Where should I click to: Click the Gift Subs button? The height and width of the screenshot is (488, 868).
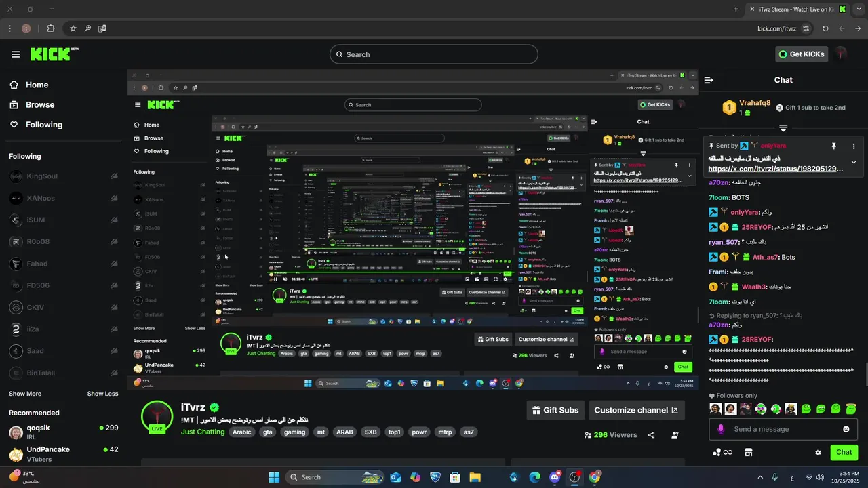(555, 410)
